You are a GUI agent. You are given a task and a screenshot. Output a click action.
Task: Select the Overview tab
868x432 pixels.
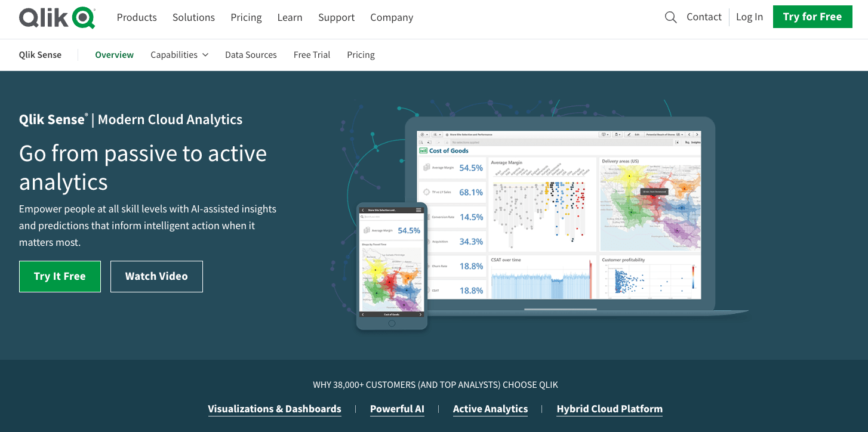(x=114, y=55)
